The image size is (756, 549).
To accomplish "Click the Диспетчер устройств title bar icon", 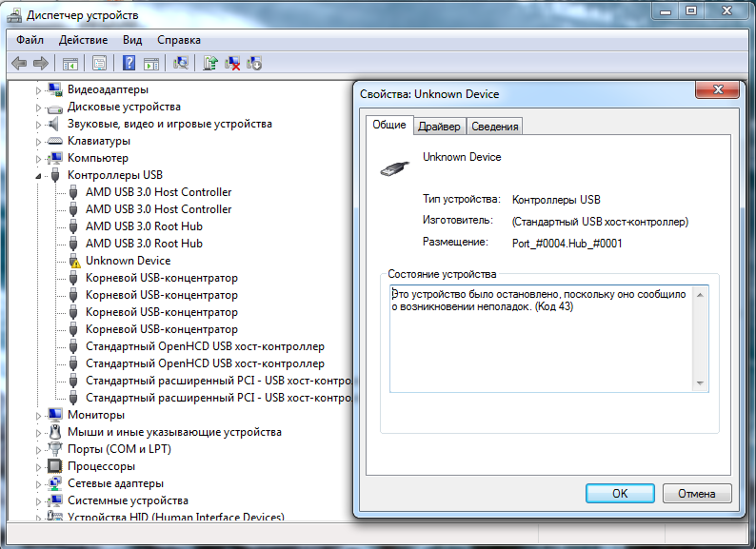I will pyautogui.click(x=14, y=16).
